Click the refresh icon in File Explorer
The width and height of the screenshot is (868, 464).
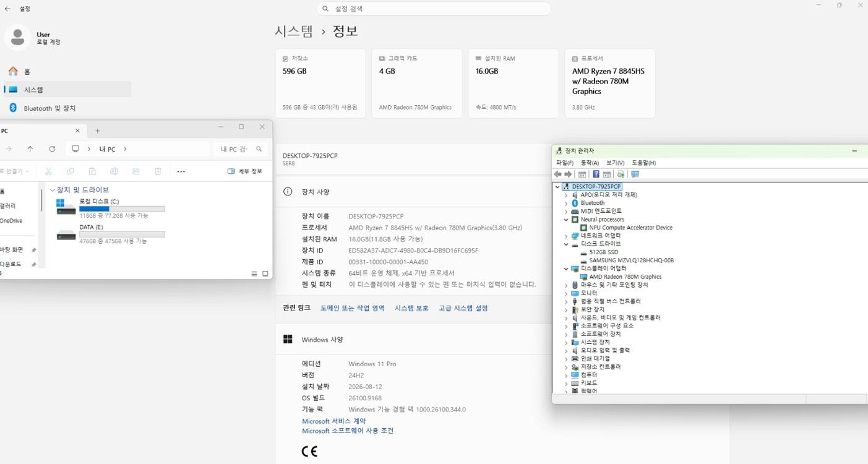tap(52, 149)
